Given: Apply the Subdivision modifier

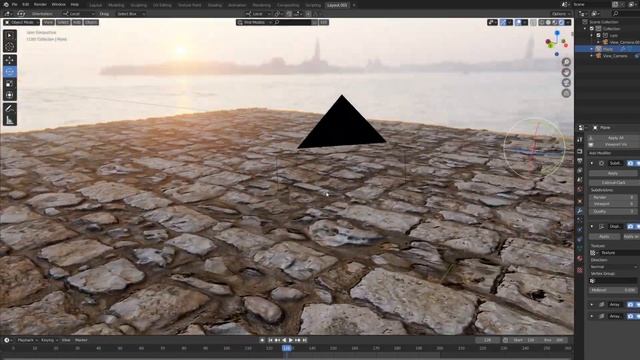Looking at the screenshot, I should [x=613, y=173].
